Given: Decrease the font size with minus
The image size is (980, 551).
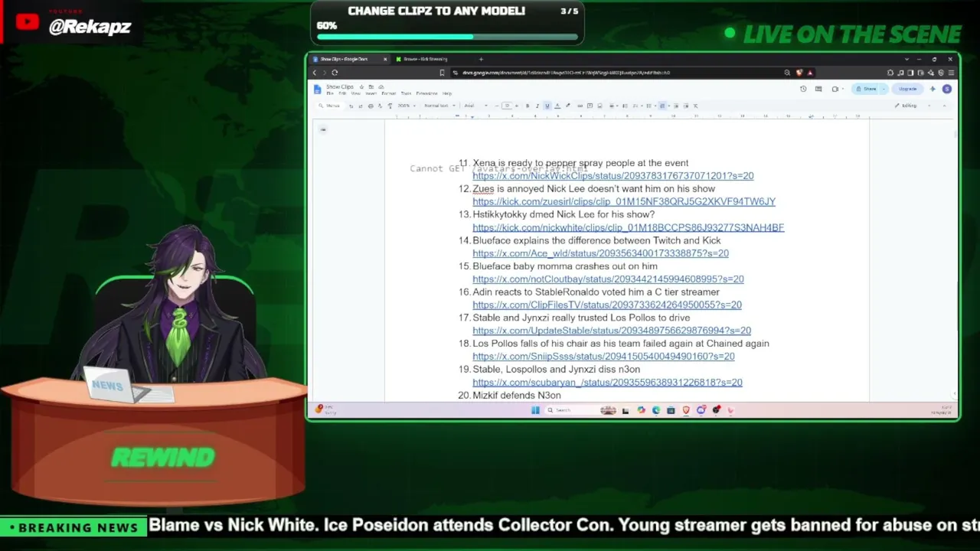Looking at the screenshot, I should [x=497, y=106].
